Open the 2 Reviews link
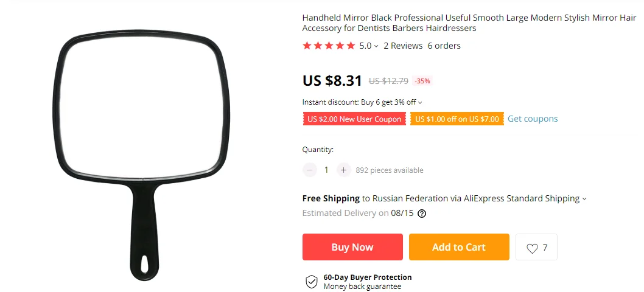The height and width of the screenshot is (292, 644). [403, 46]
